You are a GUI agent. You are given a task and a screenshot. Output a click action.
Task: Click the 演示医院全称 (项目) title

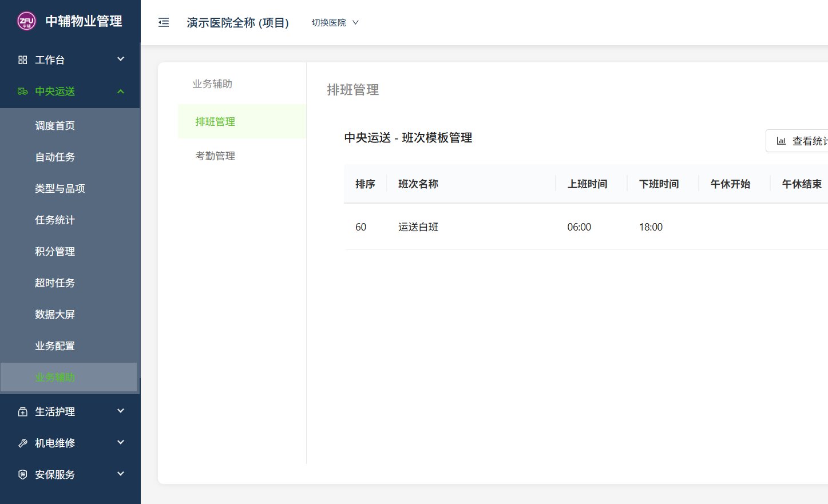point(237,22)
